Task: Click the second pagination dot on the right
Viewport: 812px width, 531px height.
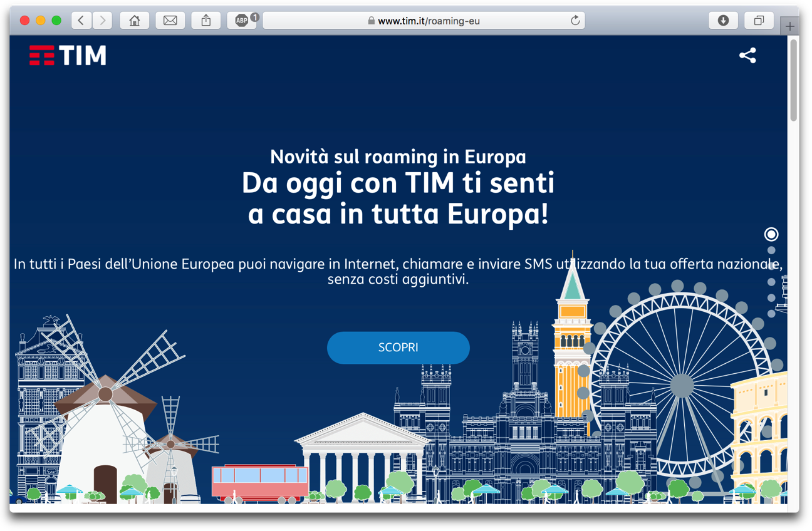Action: pyautogui.click(x=771, y=249)
